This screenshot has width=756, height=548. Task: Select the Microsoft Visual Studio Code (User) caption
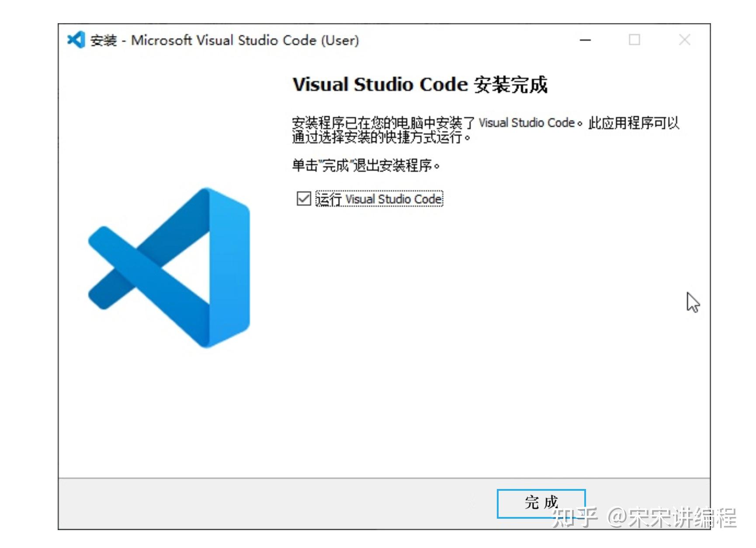click(245, 40)
